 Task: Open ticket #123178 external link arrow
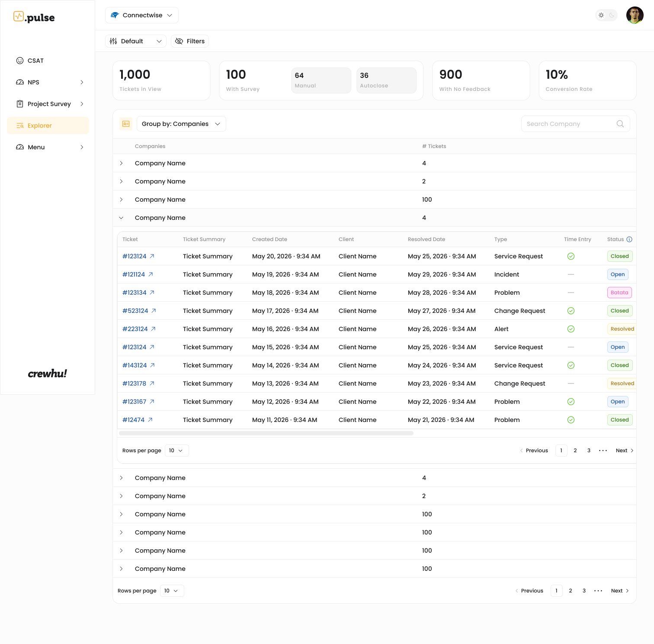pos(152,383)
